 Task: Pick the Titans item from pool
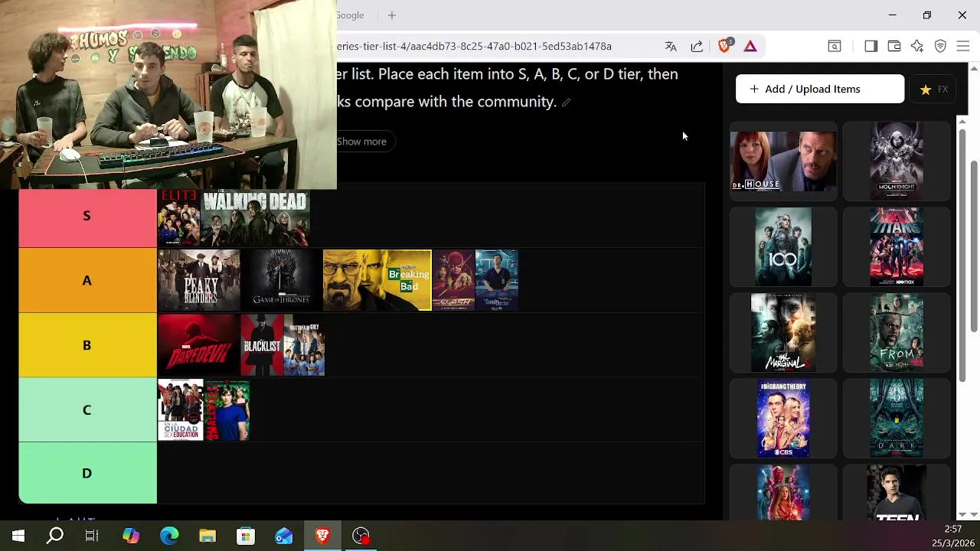tap(897, 246)
